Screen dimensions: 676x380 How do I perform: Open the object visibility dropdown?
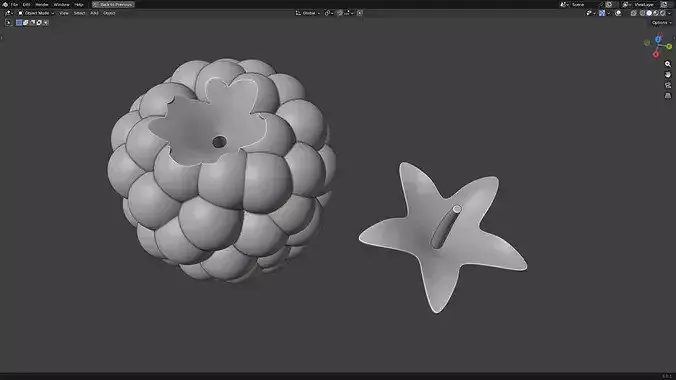tap(591, 13)
